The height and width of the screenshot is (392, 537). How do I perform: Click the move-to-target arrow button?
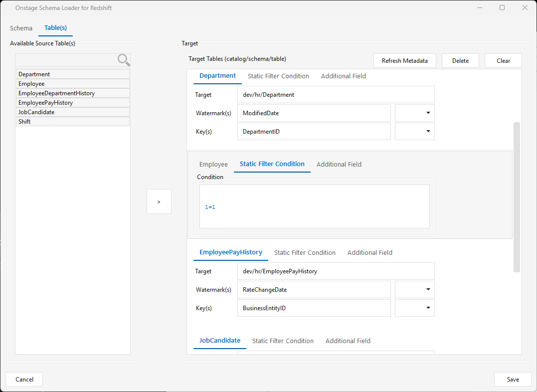coord(159,201)
